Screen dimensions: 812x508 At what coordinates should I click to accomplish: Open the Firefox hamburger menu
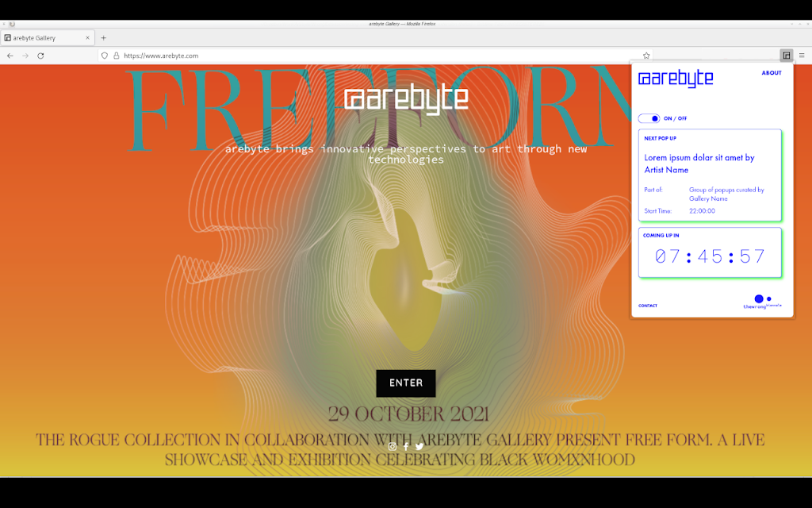[802, 55]
